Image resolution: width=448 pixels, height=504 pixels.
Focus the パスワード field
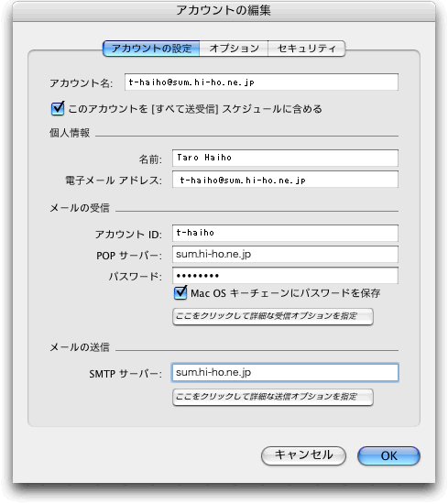pos(285,276)
